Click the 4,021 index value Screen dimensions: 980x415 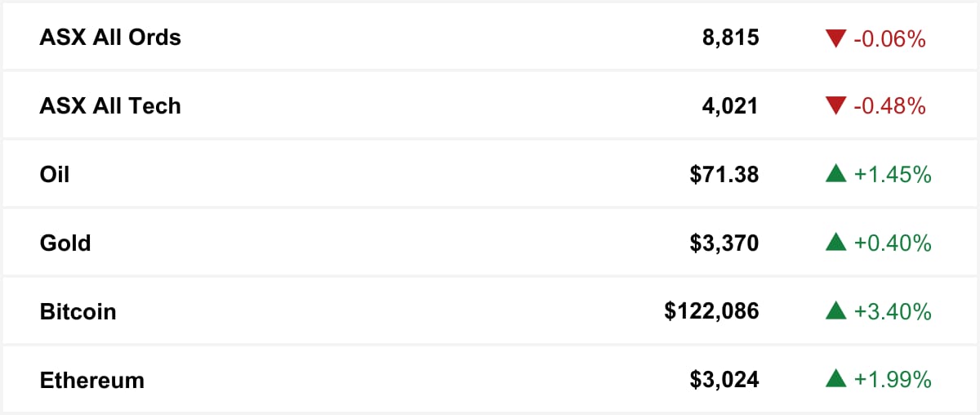731,107
